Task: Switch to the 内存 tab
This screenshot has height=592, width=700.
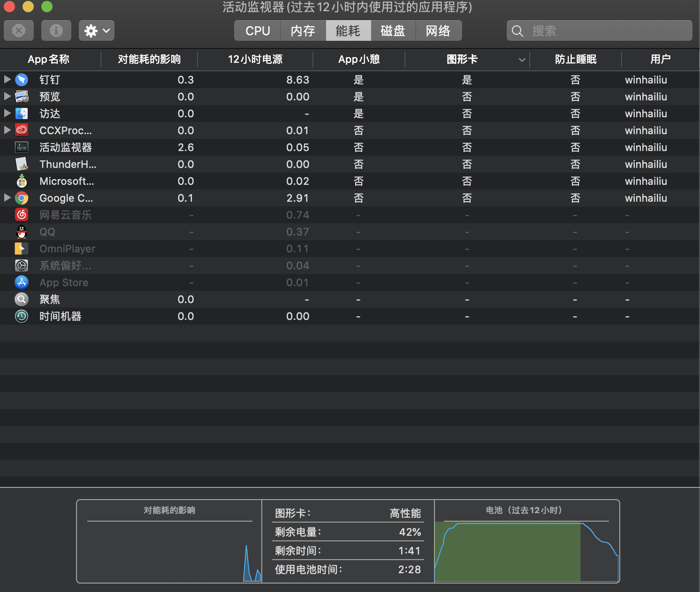Action: click(303, 31)
